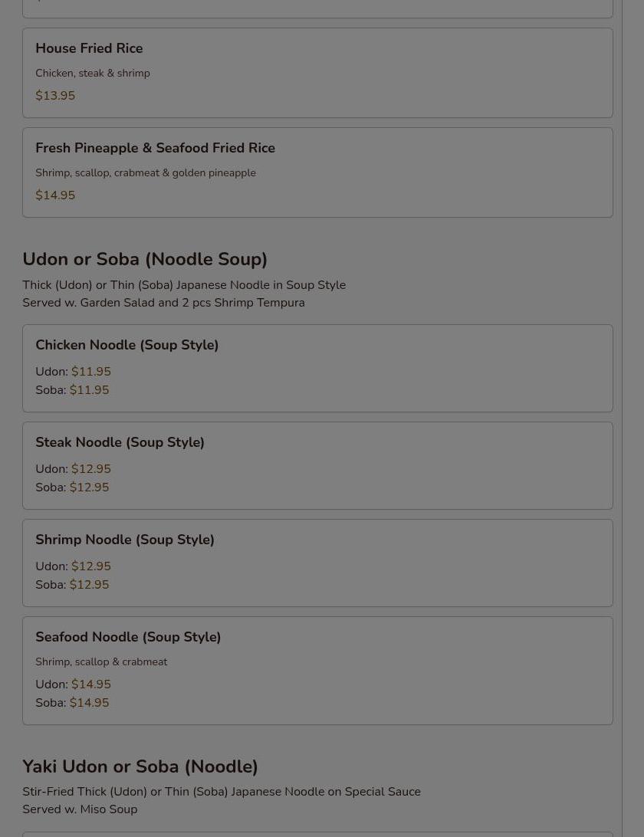Click the Udon or Soba (Noodle Soup) heading
Image resolution: width=644 pixels, height=837 pixels.
point(145,259)
